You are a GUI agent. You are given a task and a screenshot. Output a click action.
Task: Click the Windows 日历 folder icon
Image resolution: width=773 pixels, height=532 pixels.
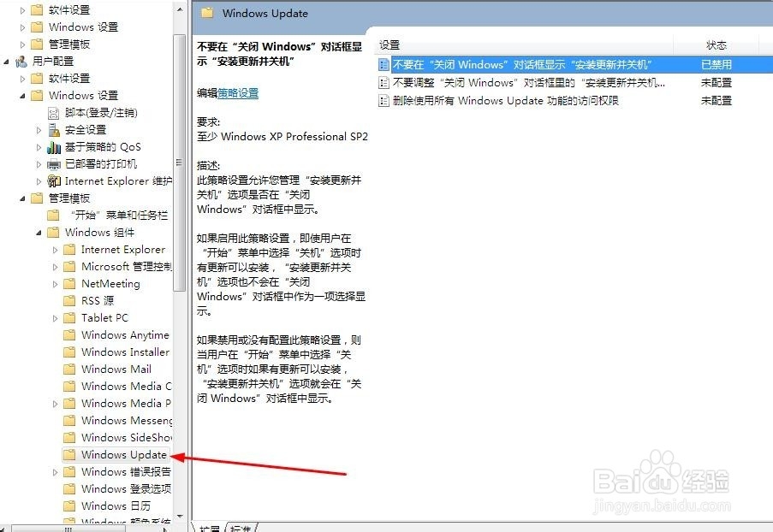69,505
